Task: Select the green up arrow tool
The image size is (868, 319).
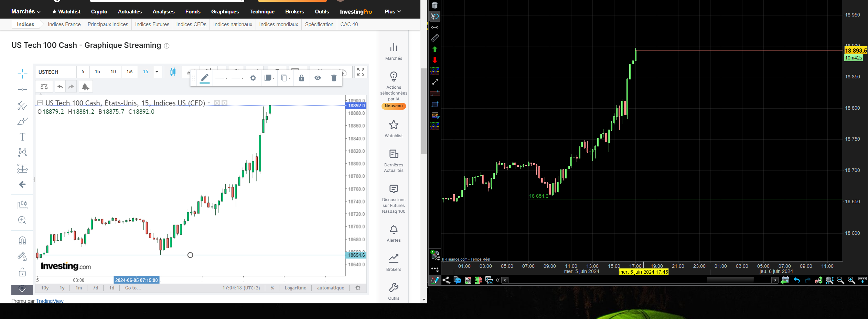Action: [435, 49]
